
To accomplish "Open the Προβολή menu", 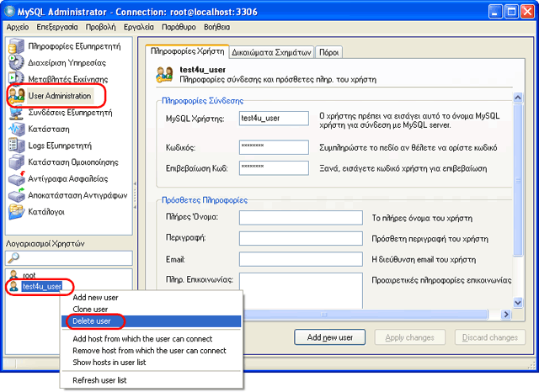I will 100,27.
